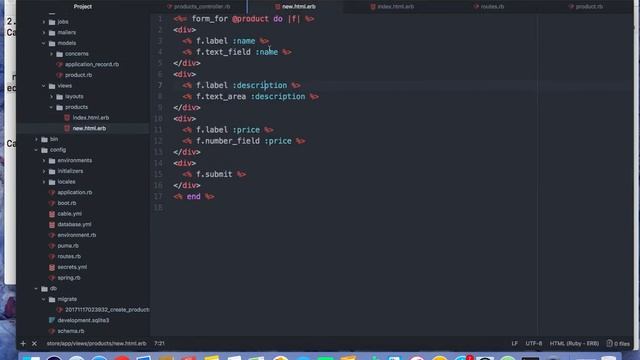
Task: Click the f.number_field :price code line
Action: tap(244, 141)
